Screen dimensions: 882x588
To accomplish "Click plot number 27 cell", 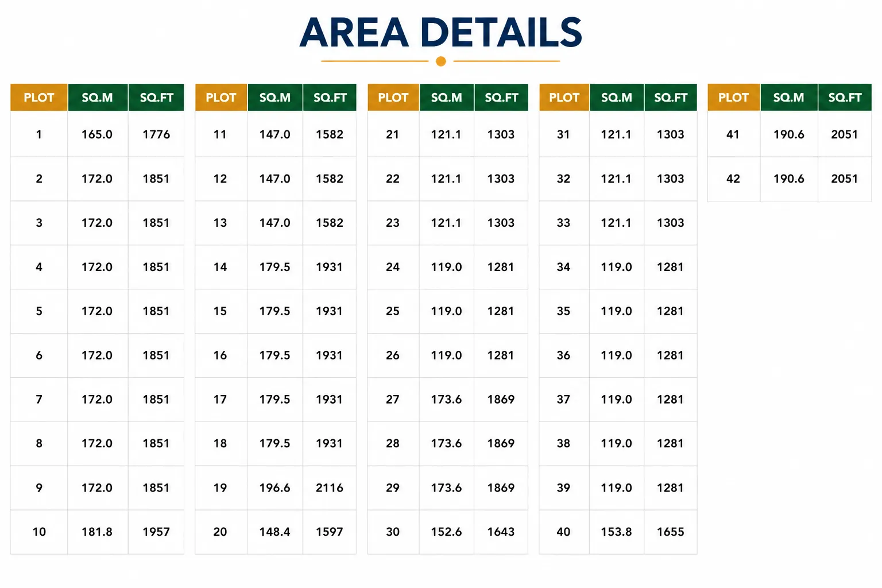I will click(393, 399).
